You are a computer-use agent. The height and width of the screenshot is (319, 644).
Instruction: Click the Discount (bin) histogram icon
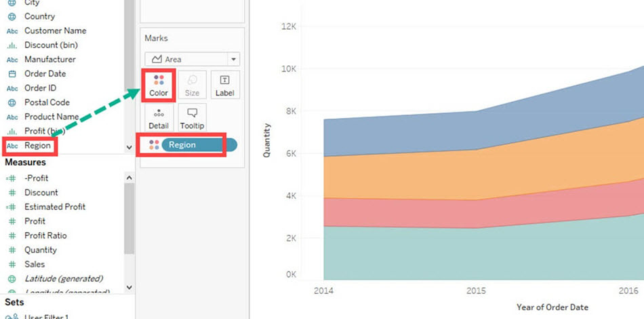(12, 45)
